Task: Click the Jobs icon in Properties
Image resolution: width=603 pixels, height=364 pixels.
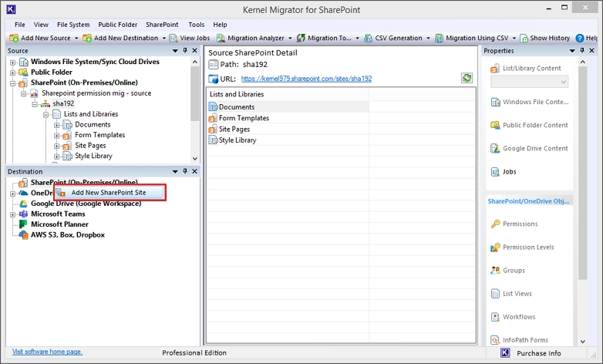Action: pos(495,172)
